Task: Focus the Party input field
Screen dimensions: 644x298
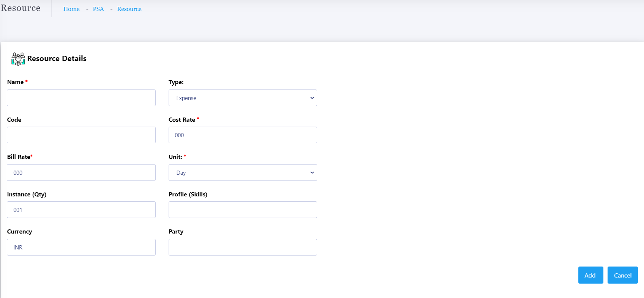Action: (x=243, y=247)
